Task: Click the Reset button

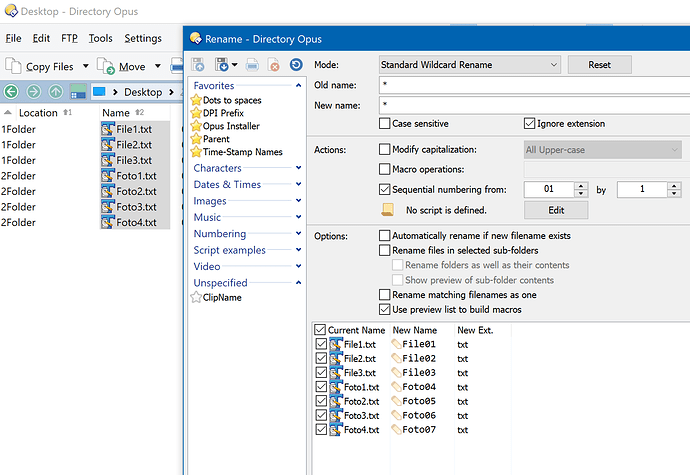Action: 599,65
